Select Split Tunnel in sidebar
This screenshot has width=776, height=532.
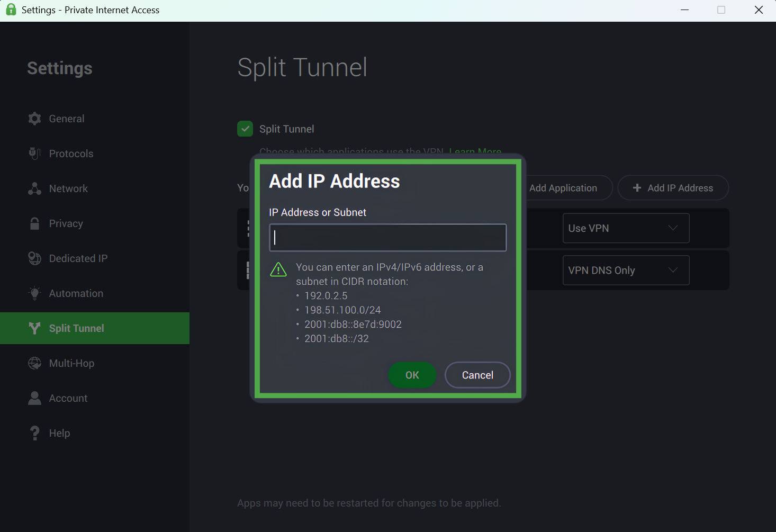tap(95, 328)
